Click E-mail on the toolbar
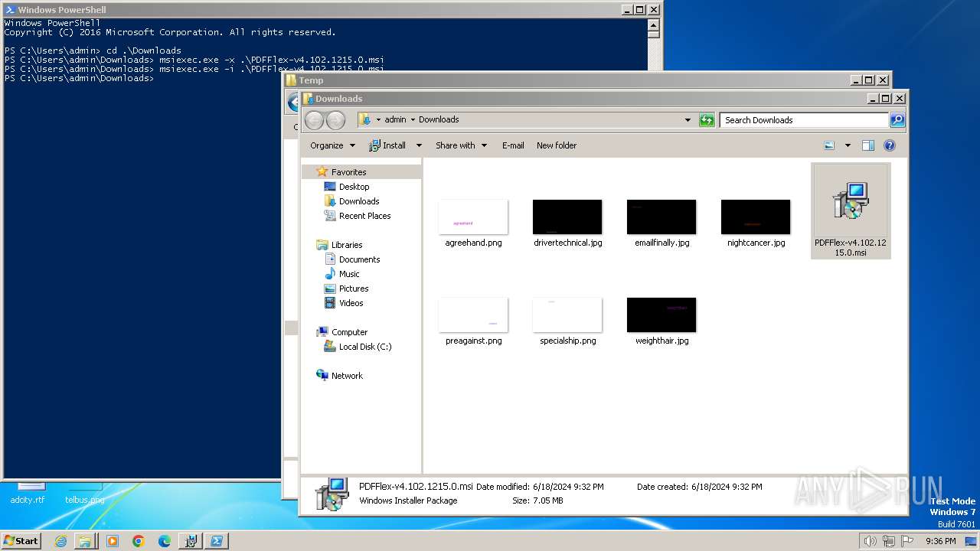 pos(513,145)
